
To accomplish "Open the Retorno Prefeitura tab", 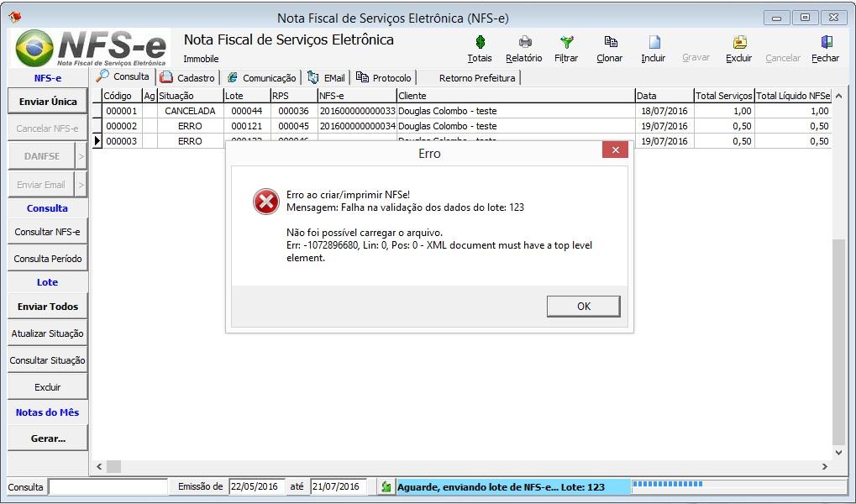I will pyautogui.click(x=477, y=78).
